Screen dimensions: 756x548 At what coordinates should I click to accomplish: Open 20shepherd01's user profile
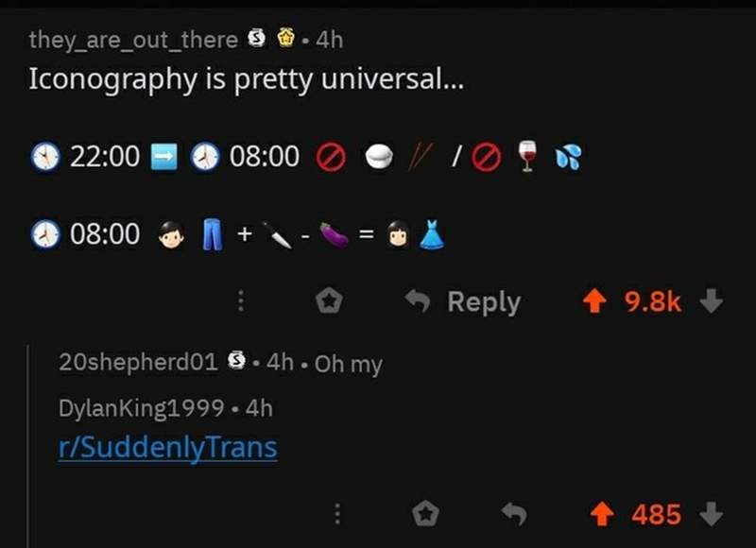138,362
